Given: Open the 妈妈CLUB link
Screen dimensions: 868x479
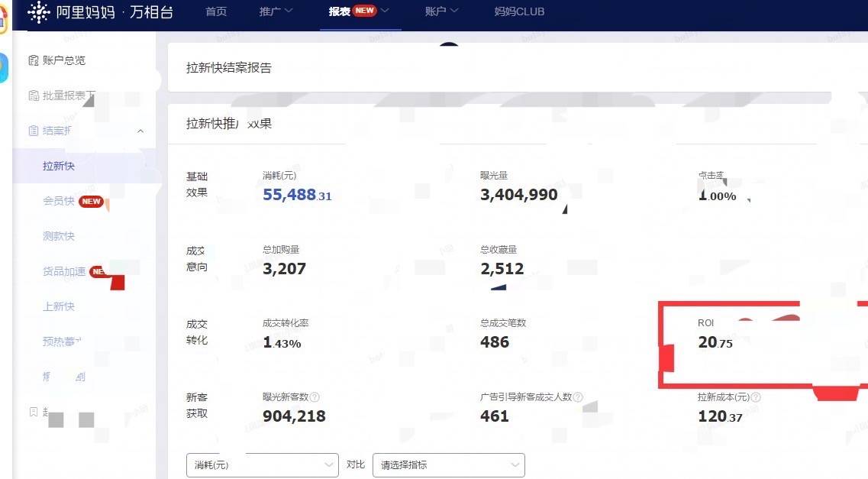Looking at the screenshot, I should 519,11.
